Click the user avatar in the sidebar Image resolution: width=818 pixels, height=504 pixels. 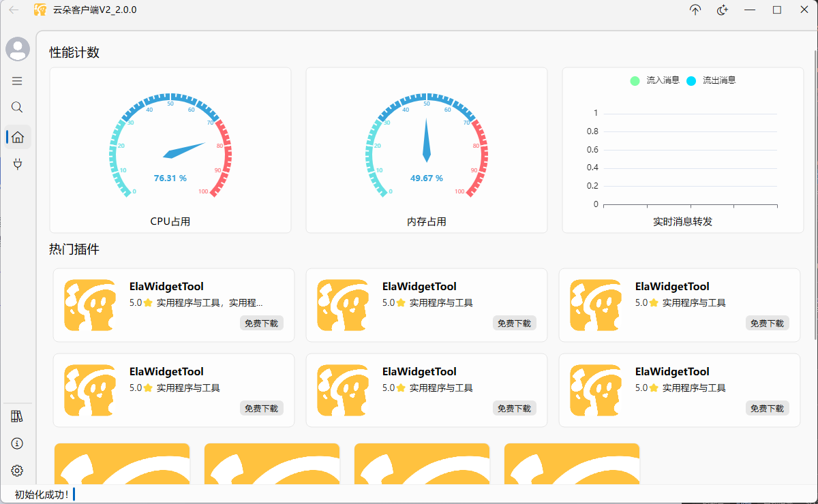(18, 49)
